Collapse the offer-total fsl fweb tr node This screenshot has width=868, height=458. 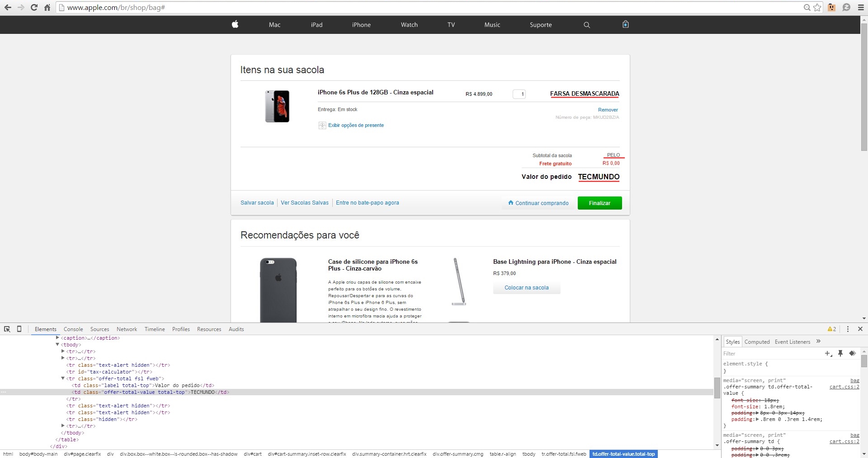[63, 378]
